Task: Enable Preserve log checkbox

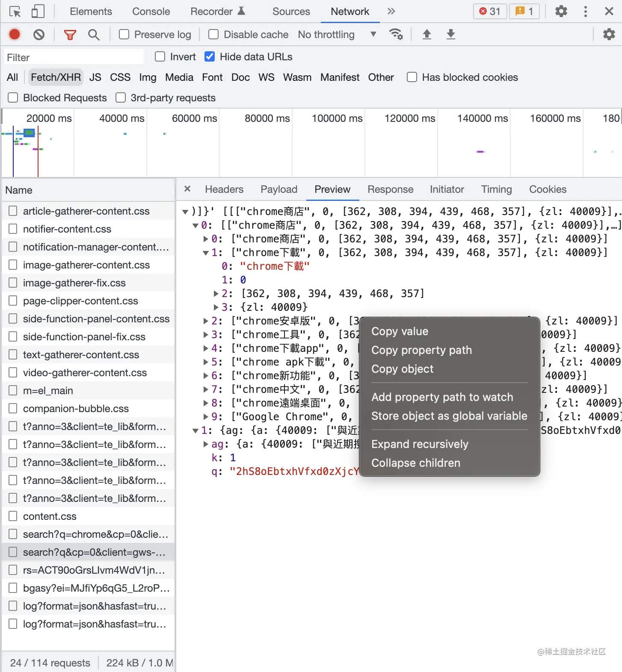Action: point(124,34)
